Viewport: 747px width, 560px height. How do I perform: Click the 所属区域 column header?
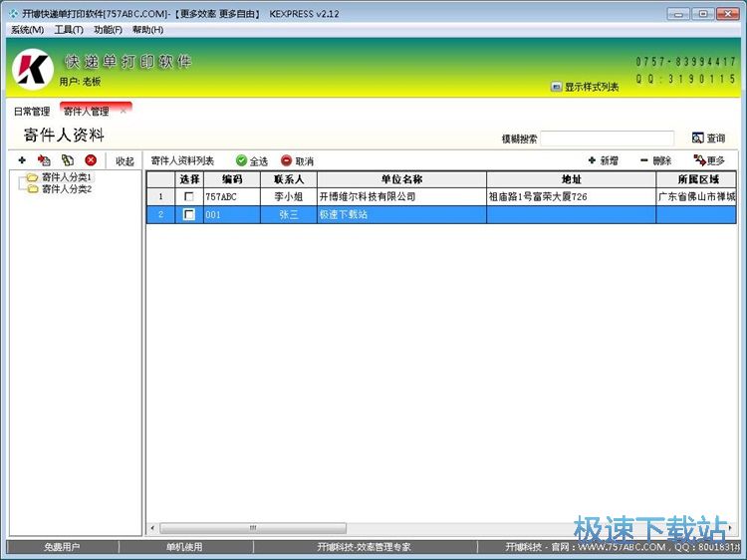pos(696,179)
